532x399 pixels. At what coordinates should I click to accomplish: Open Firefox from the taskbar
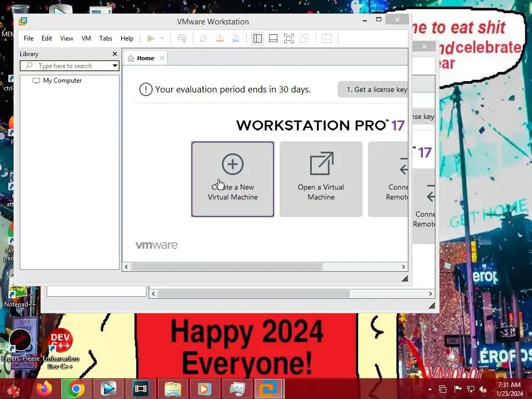coord(45,389)
